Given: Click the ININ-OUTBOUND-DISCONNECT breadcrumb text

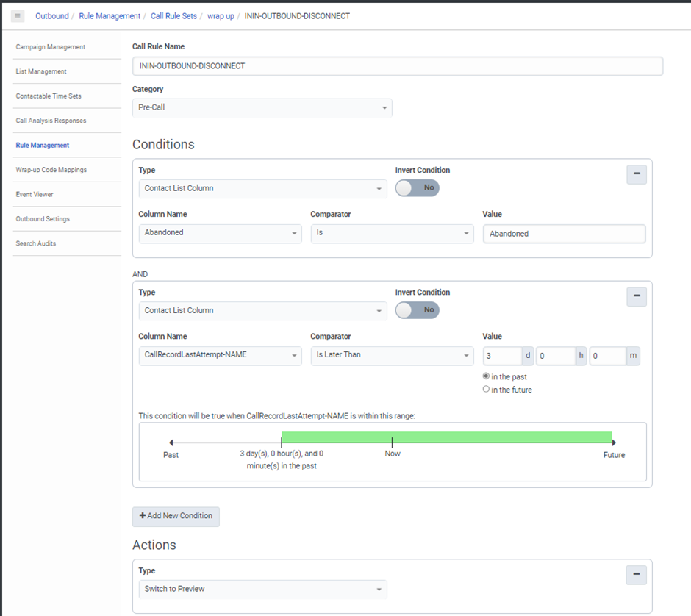Looking at the screenshot, I should pyautogui.click(x=297, y=16).
